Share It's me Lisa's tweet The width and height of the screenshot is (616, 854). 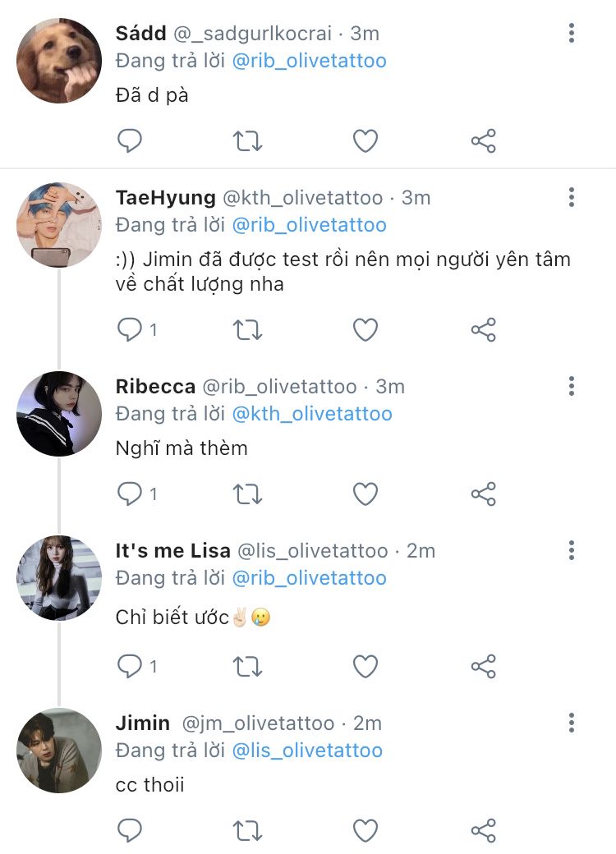pyautogui.click(x=484, y=666)
